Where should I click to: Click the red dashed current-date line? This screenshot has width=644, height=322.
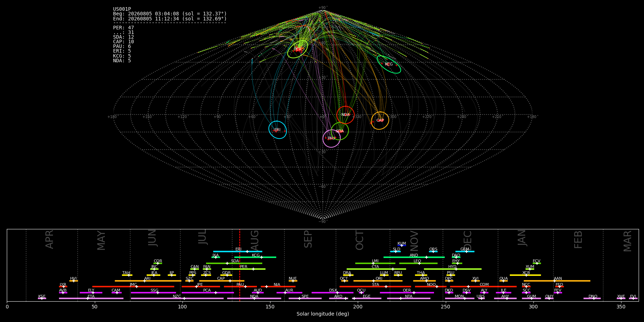pos(240,265)
